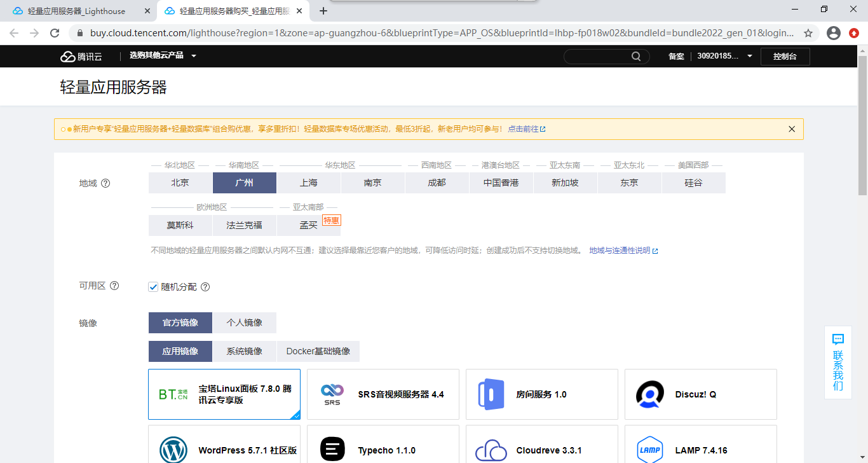Uncheck the 随机分配 checkbox
This screenshot has width=868, height=463.
153,286
